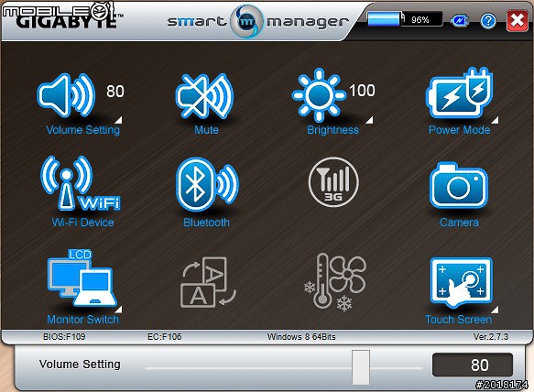This screenshot has height=392, width=534.
Task: Click the smart manager logo emblem
Action: tap(246, 21)
